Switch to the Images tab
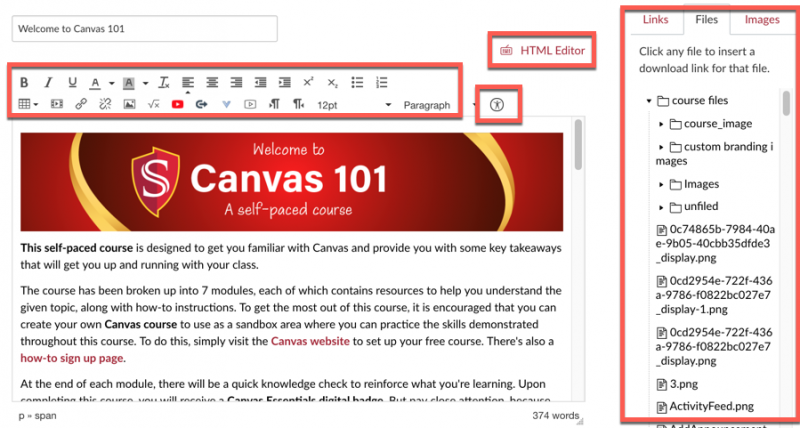Screen dimensions: 800x428 tap(762, 20)
